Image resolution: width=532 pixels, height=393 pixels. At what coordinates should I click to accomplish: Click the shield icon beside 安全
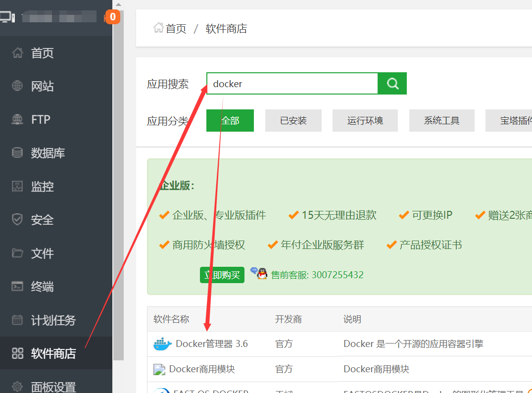[x=17, y=220]
